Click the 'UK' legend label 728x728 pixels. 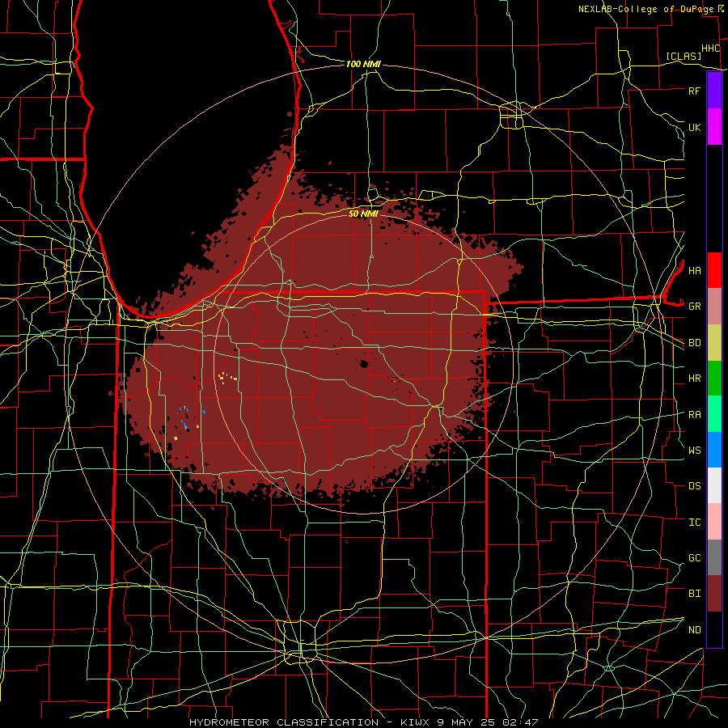click(x=694, y=127)
